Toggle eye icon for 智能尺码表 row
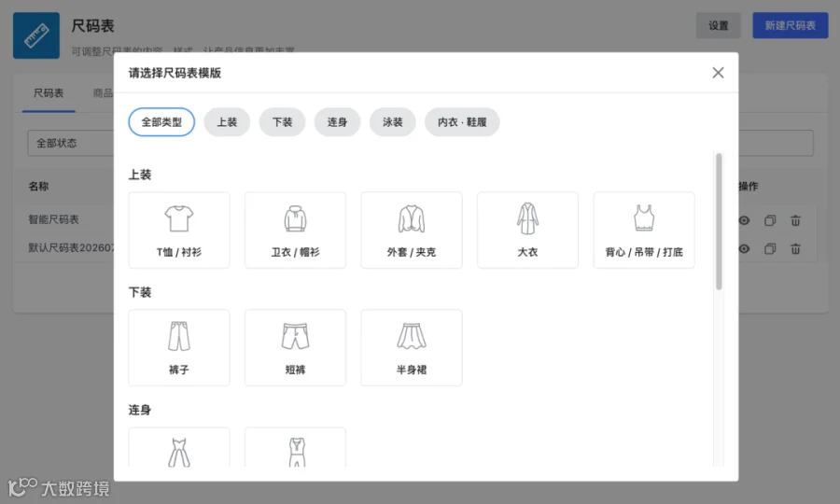Screen dimensions: 840x504 [744, 220]
